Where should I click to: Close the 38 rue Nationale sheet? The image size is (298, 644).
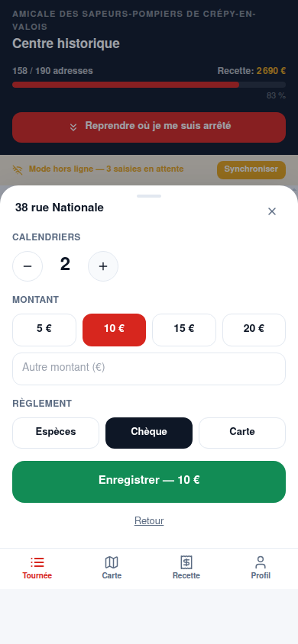click(x=272, y=211)
